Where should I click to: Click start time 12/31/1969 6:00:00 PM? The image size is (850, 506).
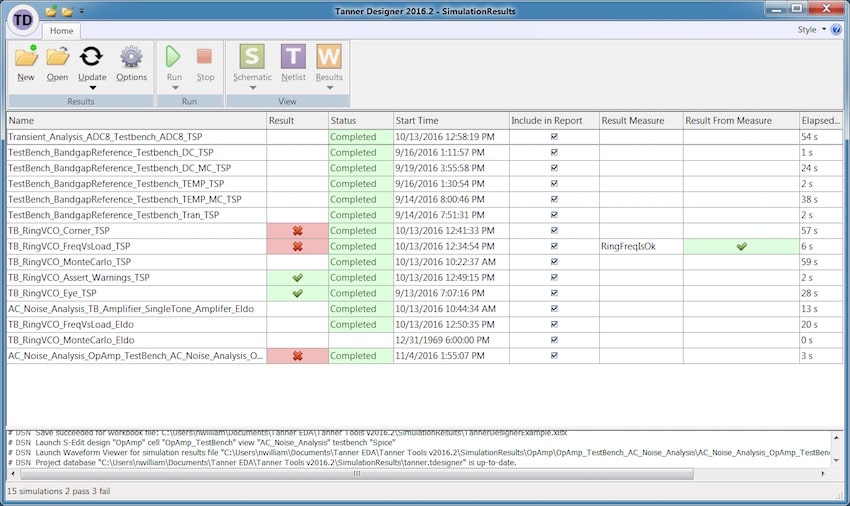pos(442,340)
